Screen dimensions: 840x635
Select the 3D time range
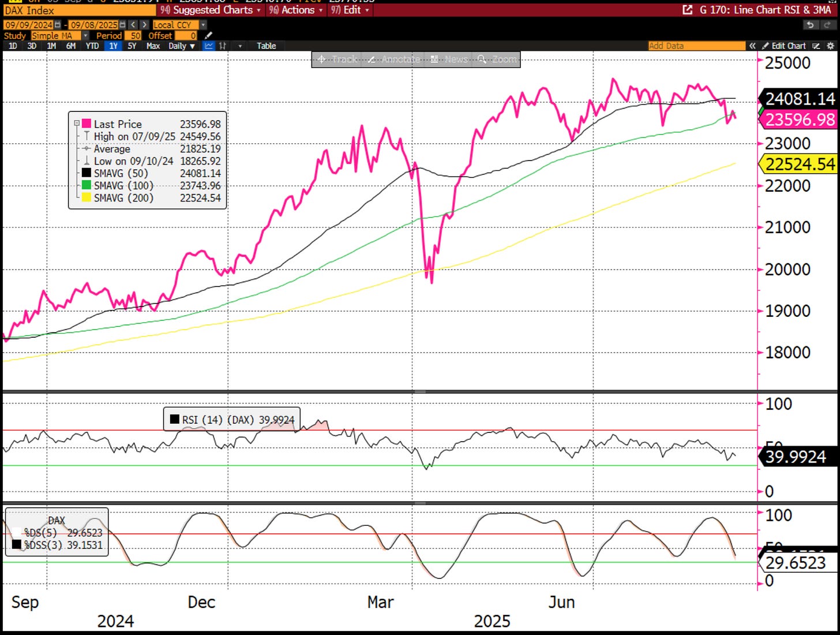[x=32, y=46]
